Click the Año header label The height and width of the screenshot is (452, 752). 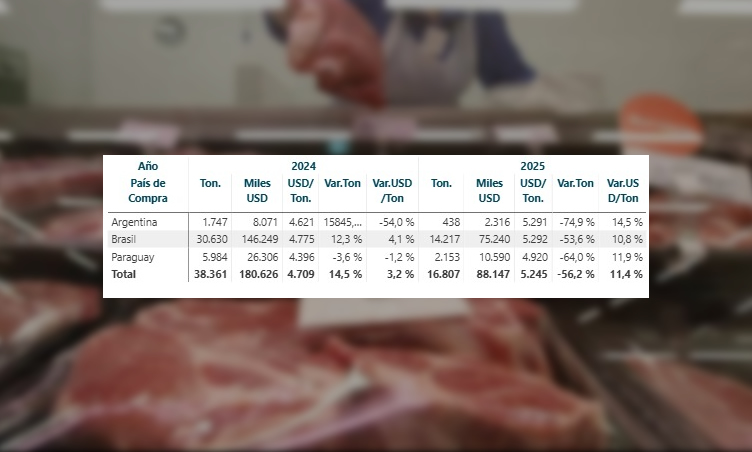click(x=148, y=166)
